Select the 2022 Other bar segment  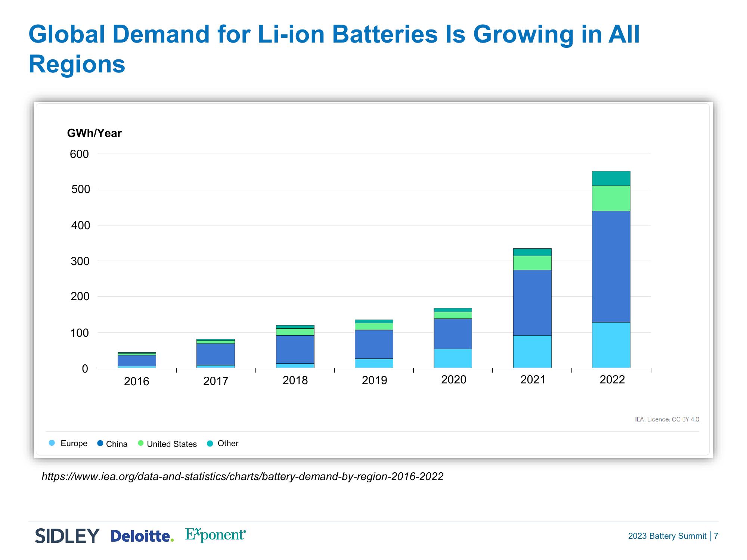611,178
